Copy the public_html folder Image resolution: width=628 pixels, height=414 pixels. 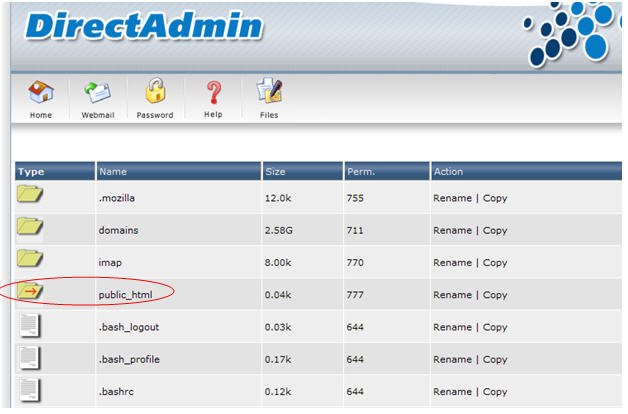pyautogui.click(x=495, y=295)
